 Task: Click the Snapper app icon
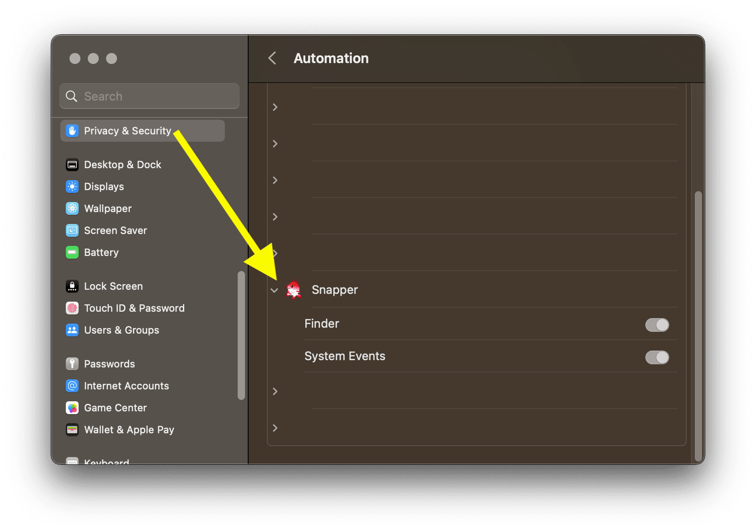(x=293, y=290)
